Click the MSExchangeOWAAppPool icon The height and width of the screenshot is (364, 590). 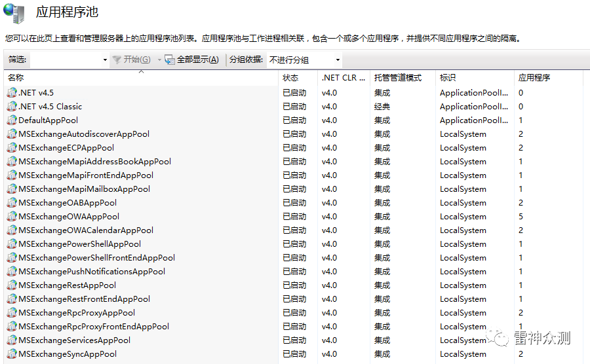[12, 217]
